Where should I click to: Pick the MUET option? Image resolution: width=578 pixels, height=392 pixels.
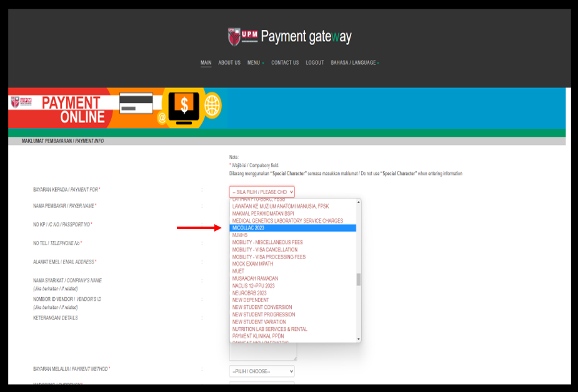tap(292, 271)
